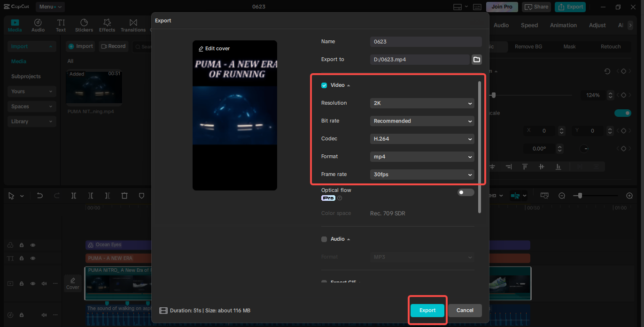Select the Stickers tool in the top toolbar
The image size is (644, 327).
(x=84, y=25)
